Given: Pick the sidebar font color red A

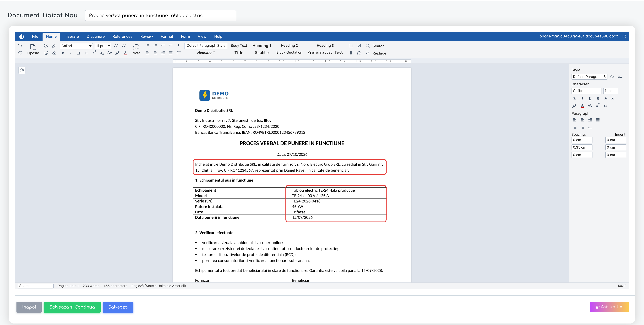Looking at the screenshot, I should pos(582,106).
